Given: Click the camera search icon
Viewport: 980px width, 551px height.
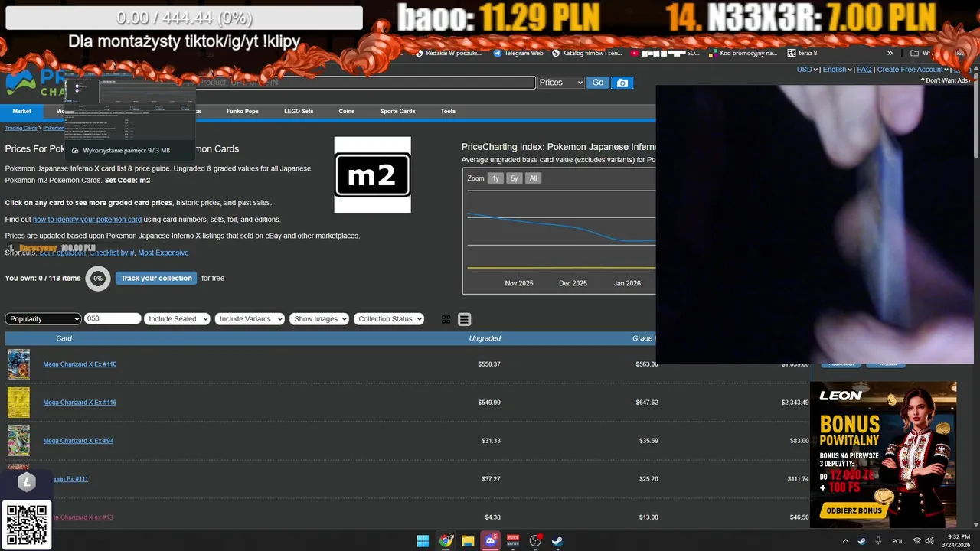Looking at the screenshot, I should point(622,83).
